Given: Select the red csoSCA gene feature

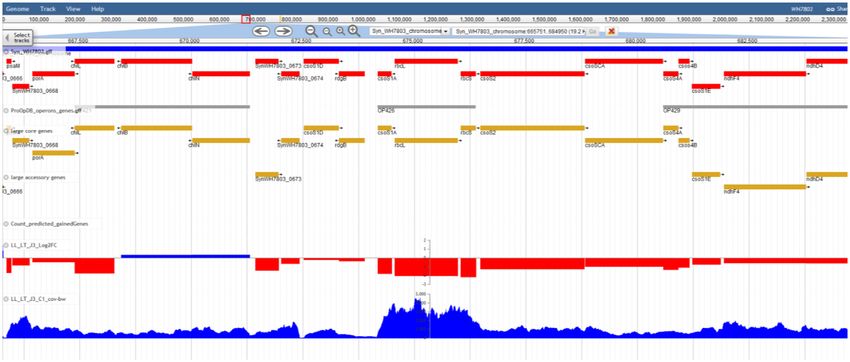Looking at the screenshot, I should click(x=624, y=61).
